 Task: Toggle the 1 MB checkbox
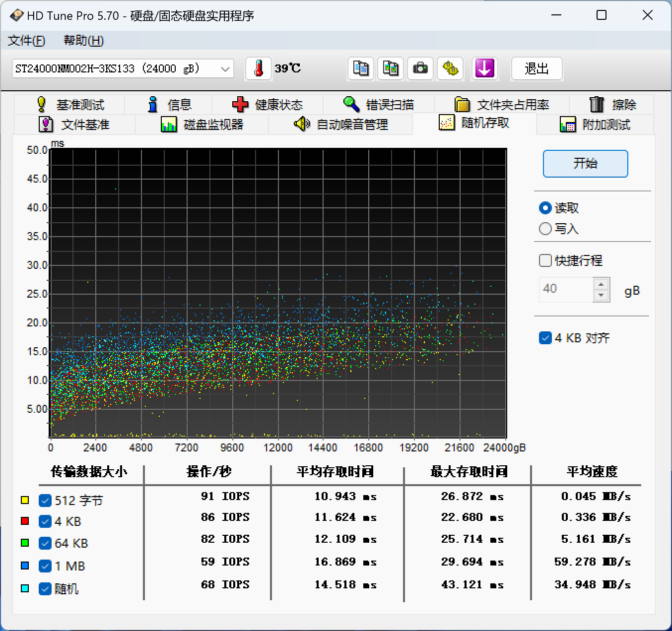click(45, 566)
